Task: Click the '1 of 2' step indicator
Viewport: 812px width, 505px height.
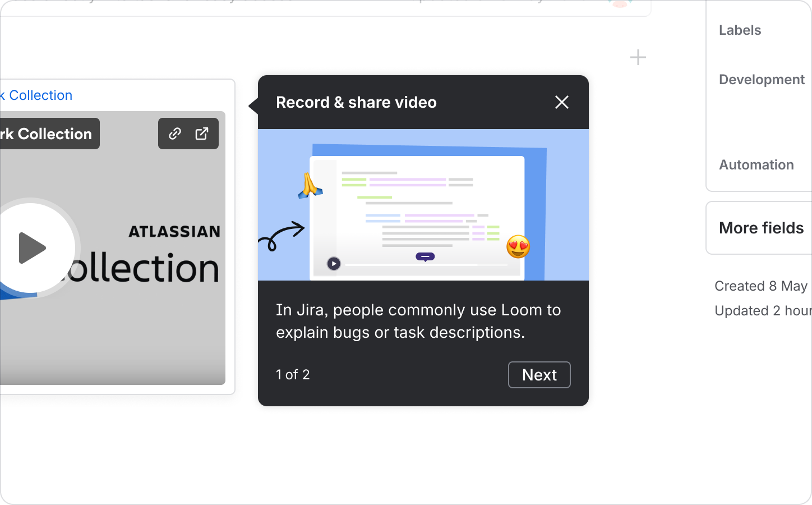Action: coord(293,375)
